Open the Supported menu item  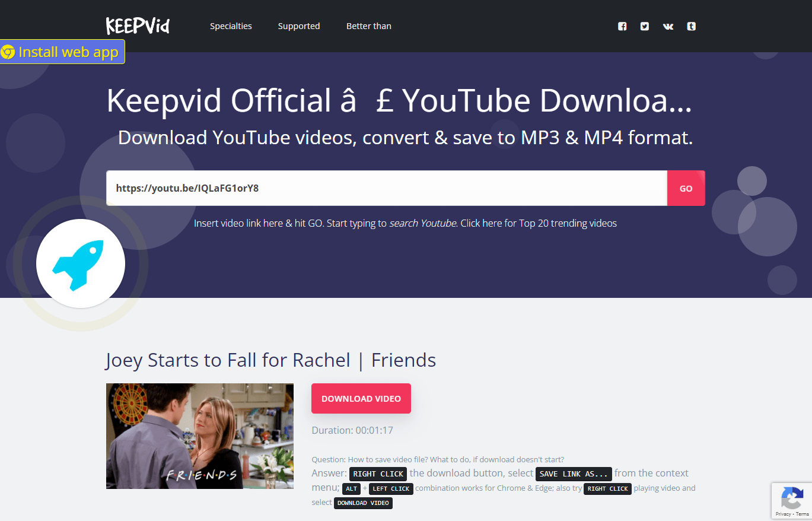299,26
